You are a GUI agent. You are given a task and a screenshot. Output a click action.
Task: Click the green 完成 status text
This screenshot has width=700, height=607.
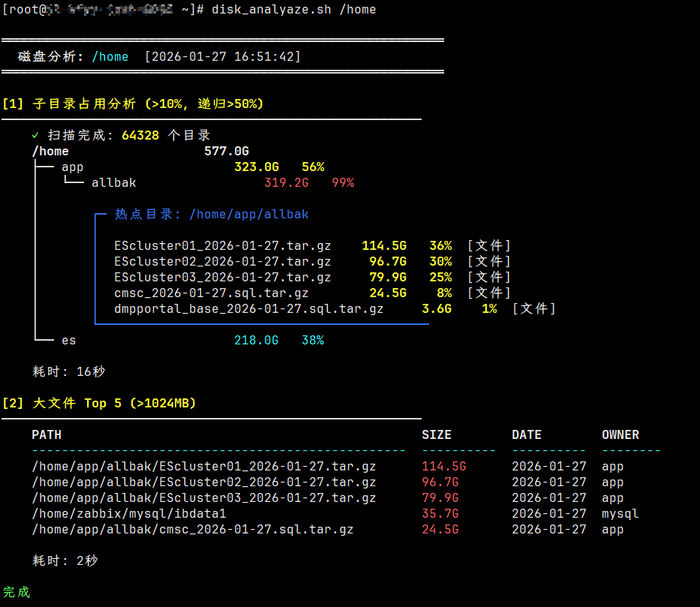coord(17,593)
